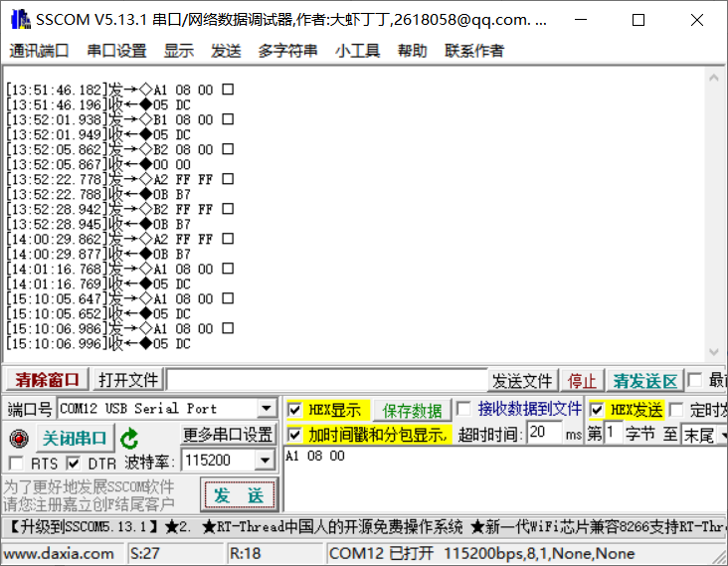The height and width of the screenshot is (566, 728).
Task: Click the 发送 send button
Action: tap(239, 495)
